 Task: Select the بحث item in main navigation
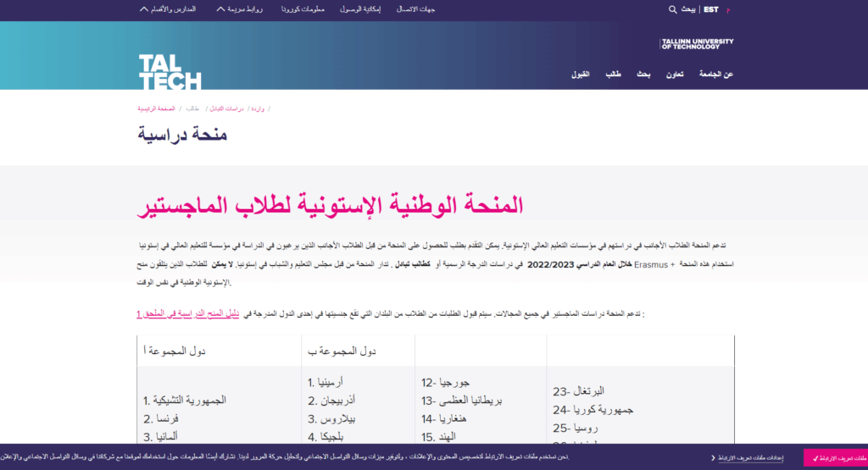[x=643, y=75]
